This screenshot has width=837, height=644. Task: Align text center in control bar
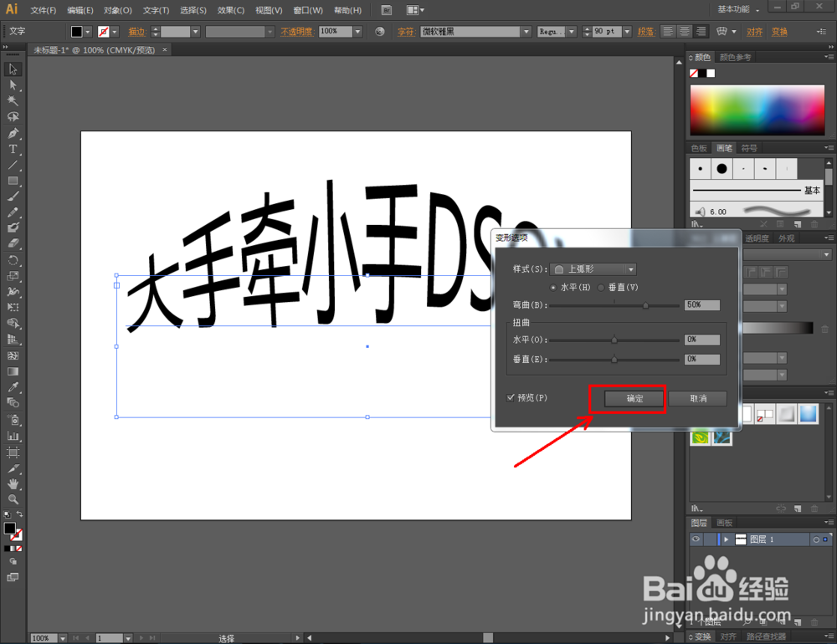click(x=685, y=32)
